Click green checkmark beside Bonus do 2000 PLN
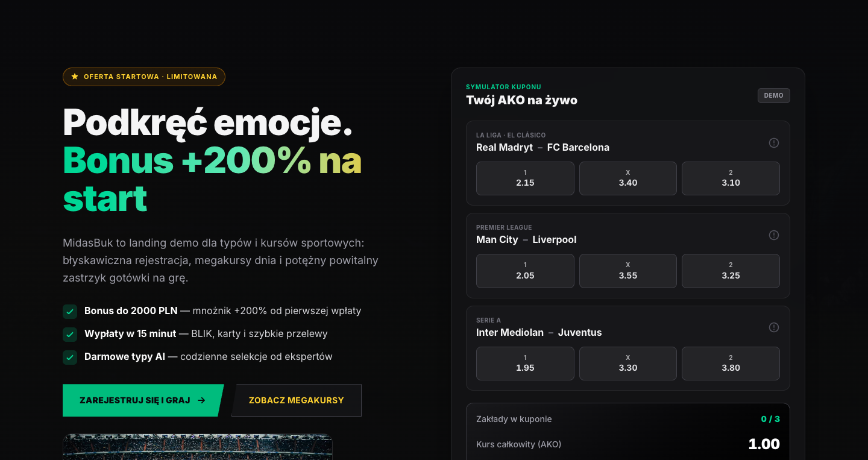 70,311
